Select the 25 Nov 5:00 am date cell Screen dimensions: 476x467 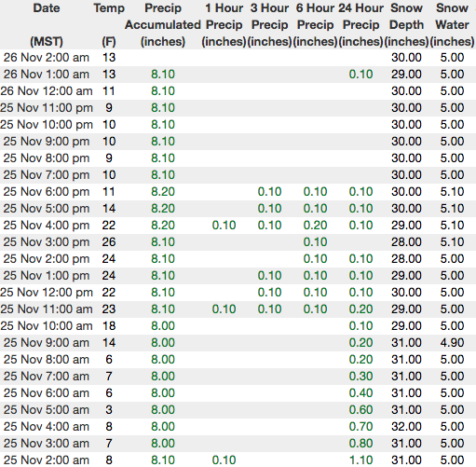(47, 410)
